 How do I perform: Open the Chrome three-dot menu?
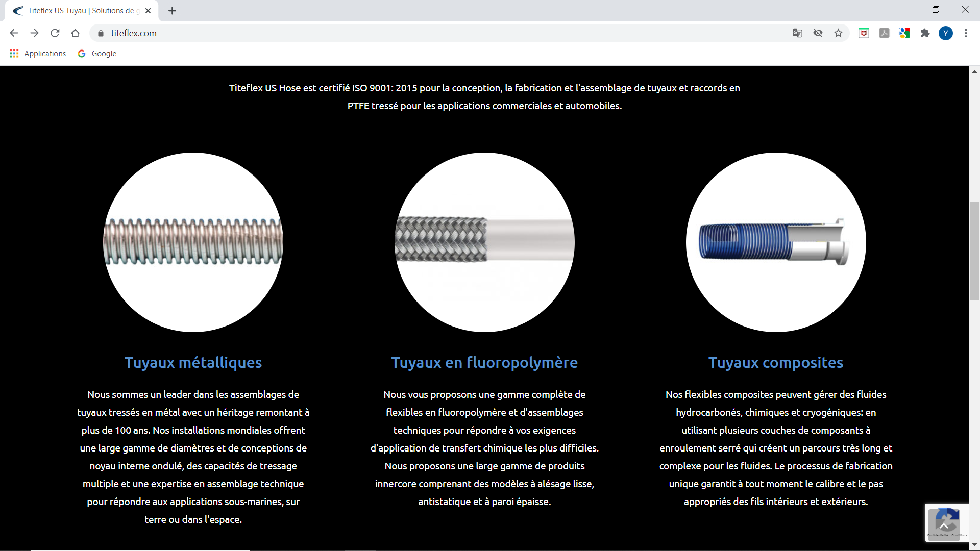[x=966, y=33]
